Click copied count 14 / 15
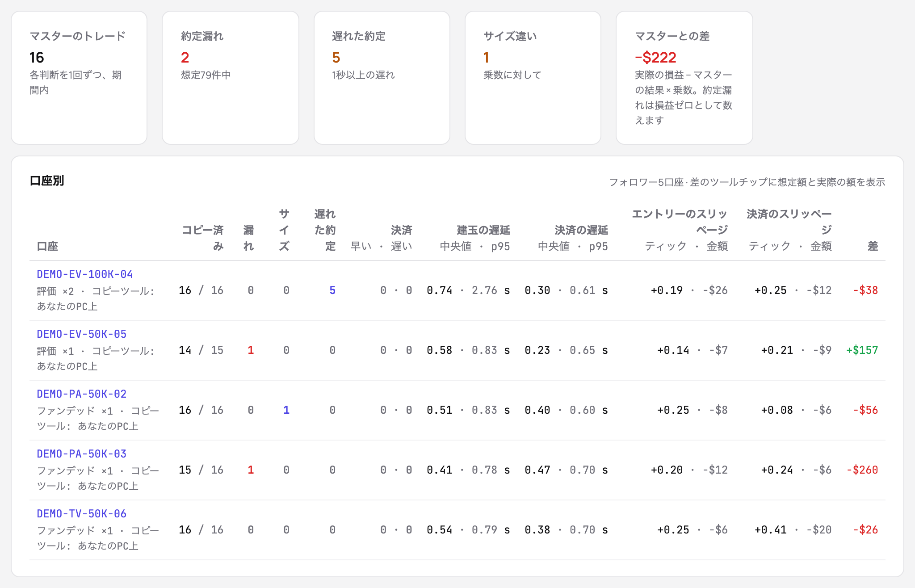Viewport: 915px width, 588px height. tap(201, 350)
